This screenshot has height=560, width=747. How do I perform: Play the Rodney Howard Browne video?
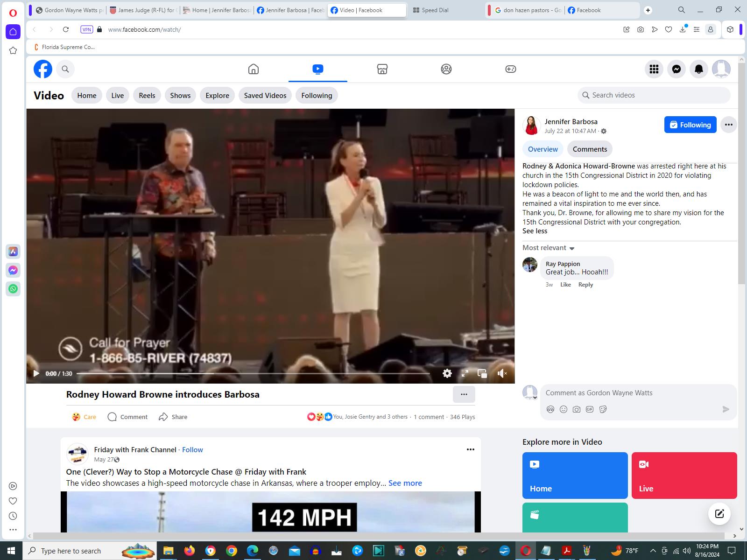(x=36, y=373)
